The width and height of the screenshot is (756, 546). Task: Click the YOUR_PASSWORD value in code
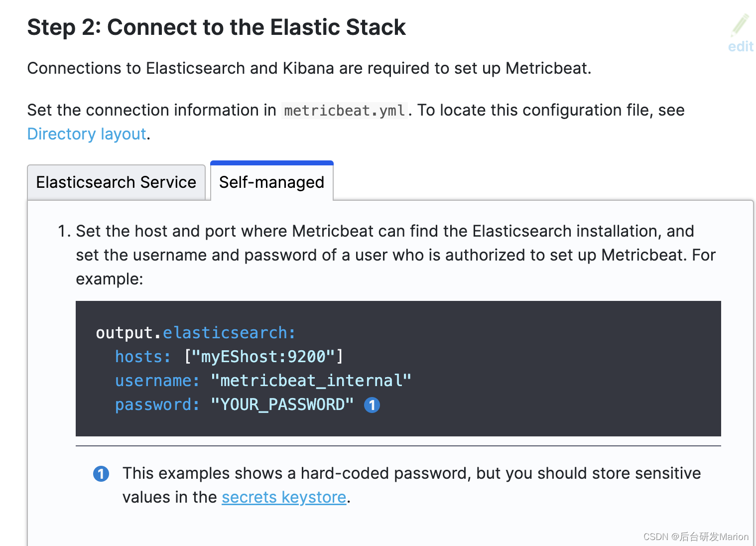pyautogui.click(x=282, y=405)
